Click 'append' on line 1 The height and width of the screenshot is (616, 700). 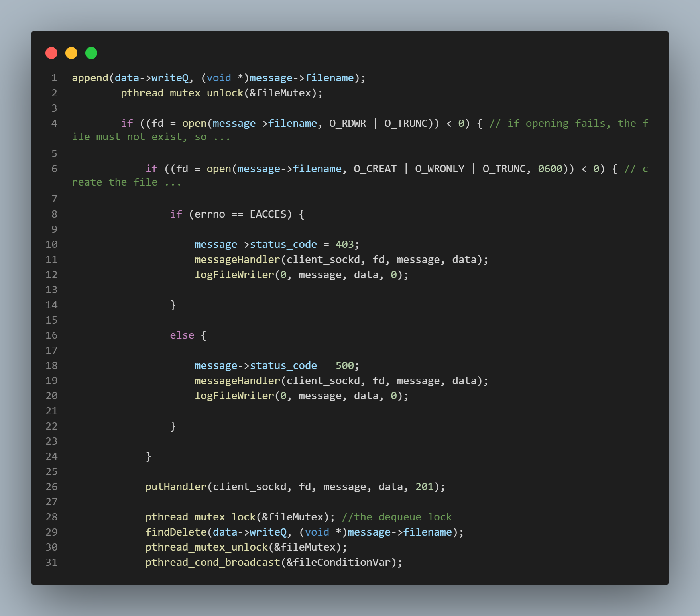(90, 78)
